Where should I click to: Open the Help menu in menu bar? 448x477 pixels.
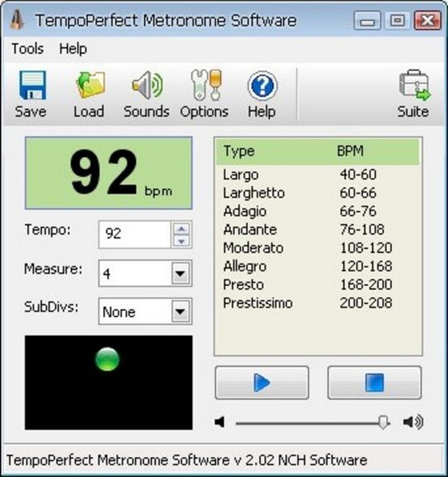point(73,49)
